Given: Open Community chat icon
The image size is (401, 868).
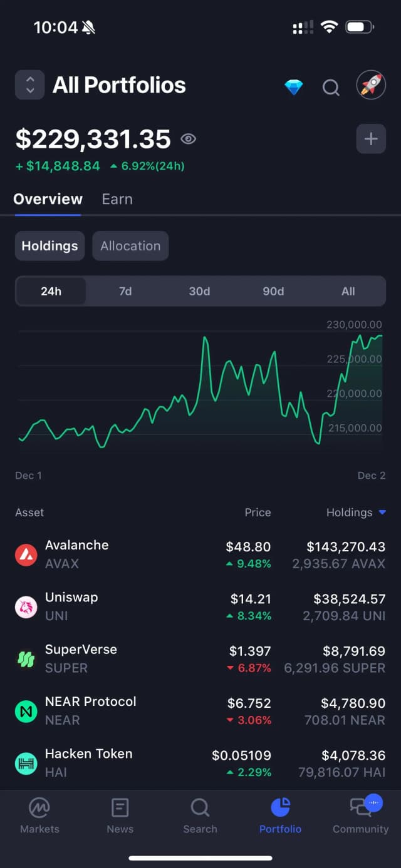Looking at the screenshot, I should click(361, 808).
